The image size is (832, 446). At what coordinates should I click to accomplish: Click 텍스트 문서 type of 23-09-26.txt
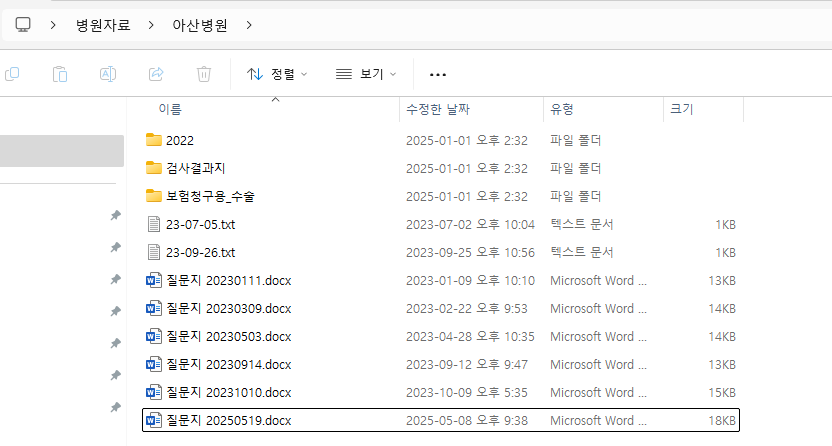(582, 252)
